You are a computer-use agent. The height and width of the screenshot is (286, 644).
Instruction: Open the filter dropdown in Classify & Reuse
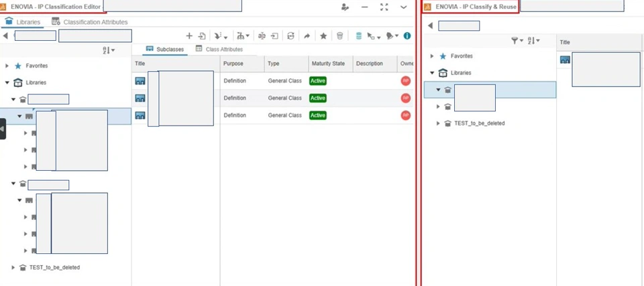[x=517, y=40]
